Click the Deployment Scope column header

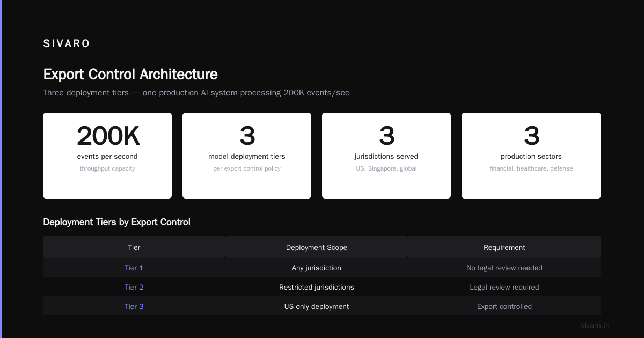317,247
